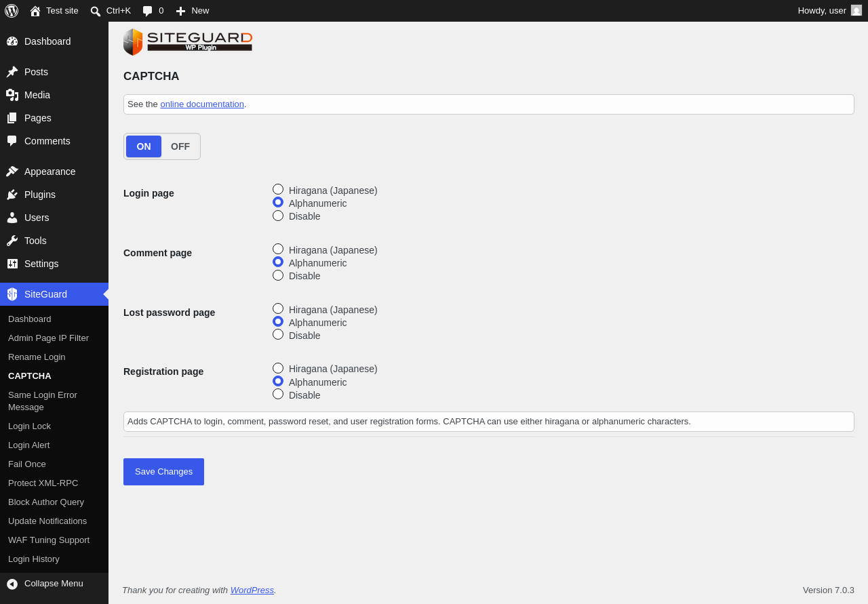
Task: Collapse the admin menu
Action: [54, 584]
